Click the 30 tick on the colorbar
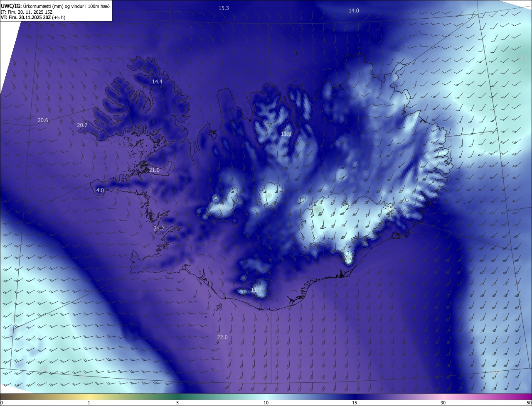 click(x=443, y=403)
